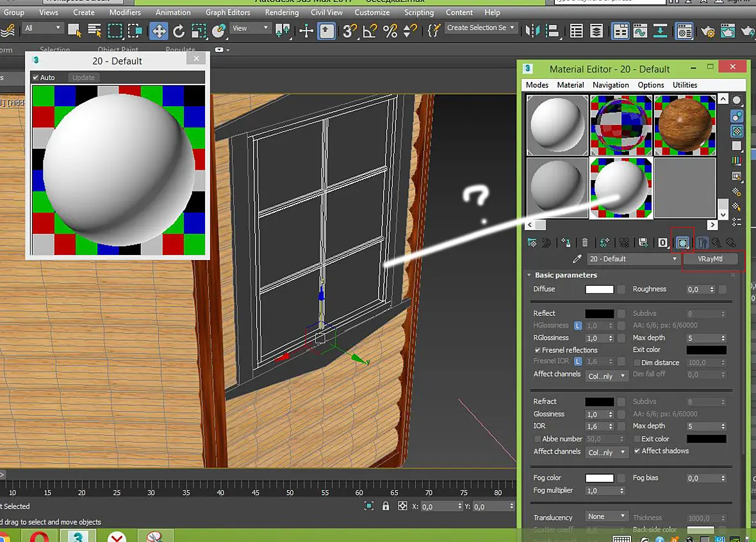Open Reflect Affect channels dropdown

pyautogui.click(x=607, y=376)
